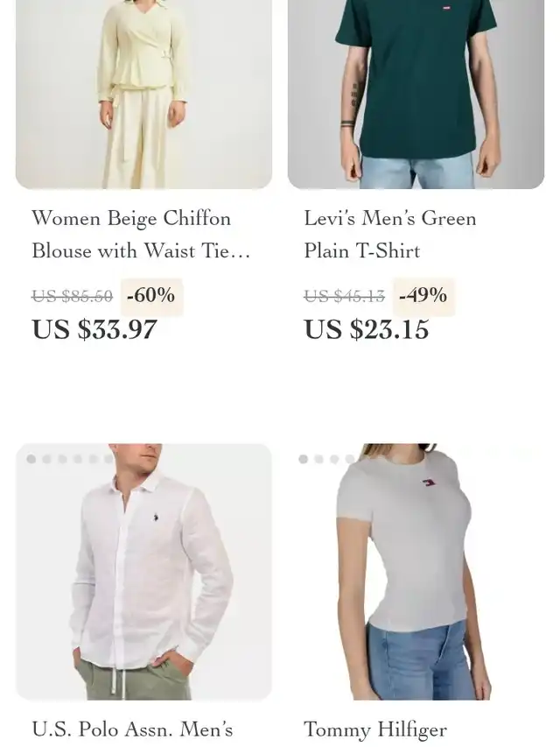Open the 'Levi's Men's Green Plain T-Shirt' title
This screenshot has height=747, width=560.
coord(390,235)
